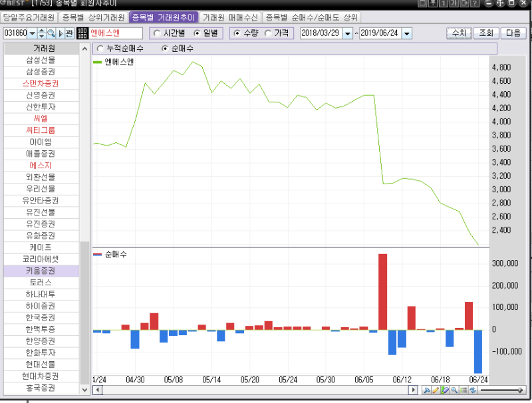Click the window layout icon left of pushpin
The height and width of the screenshot is (403, 532).
coord(422,3)
